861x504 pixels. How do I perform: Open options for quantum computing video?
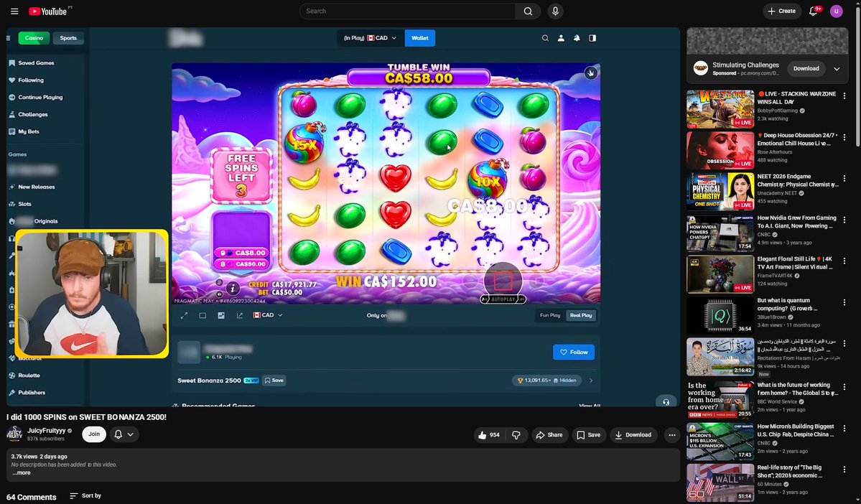[844, 302]
